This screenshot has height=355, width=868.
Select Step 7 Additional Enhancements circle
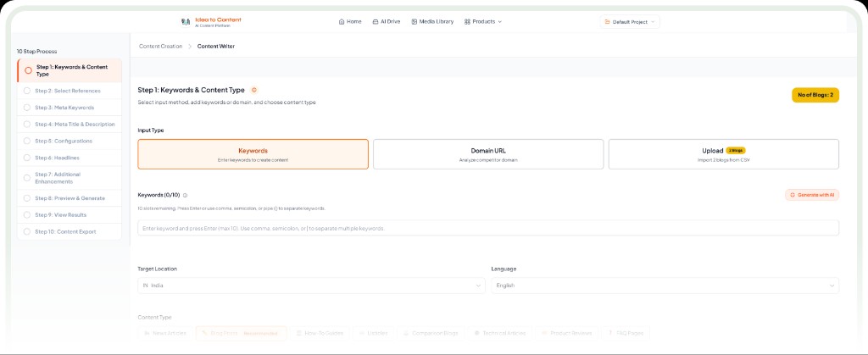pyautogui.click(x=27, y=178)
